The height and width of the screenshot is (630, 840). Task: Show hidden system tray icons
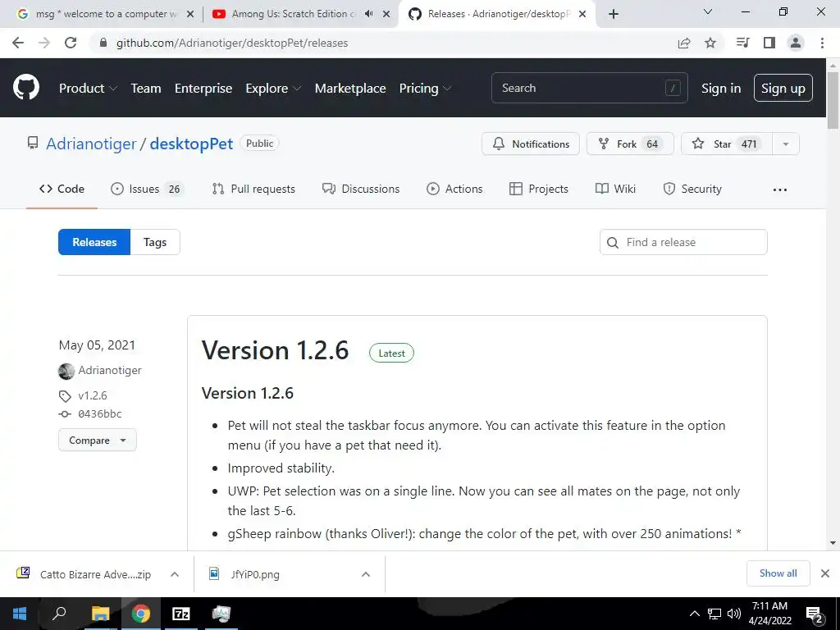(x=694, y=614)
